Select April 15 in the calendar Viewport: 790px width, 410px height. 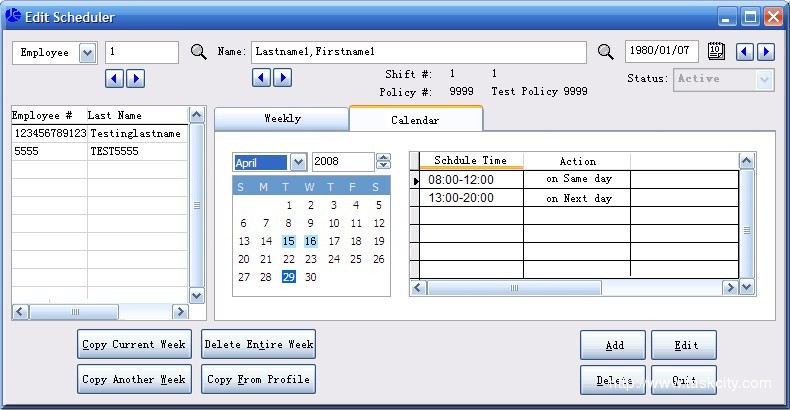288,241
